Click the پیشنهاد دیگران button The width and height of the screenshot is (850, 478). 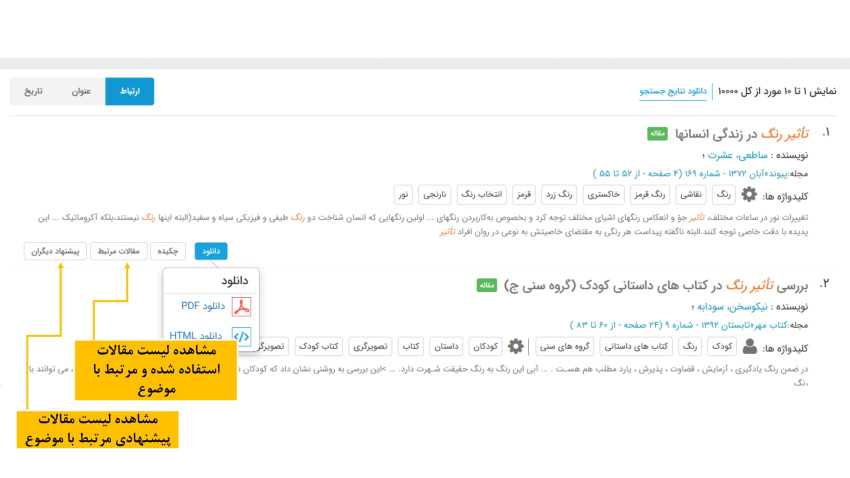coord(55,251)
